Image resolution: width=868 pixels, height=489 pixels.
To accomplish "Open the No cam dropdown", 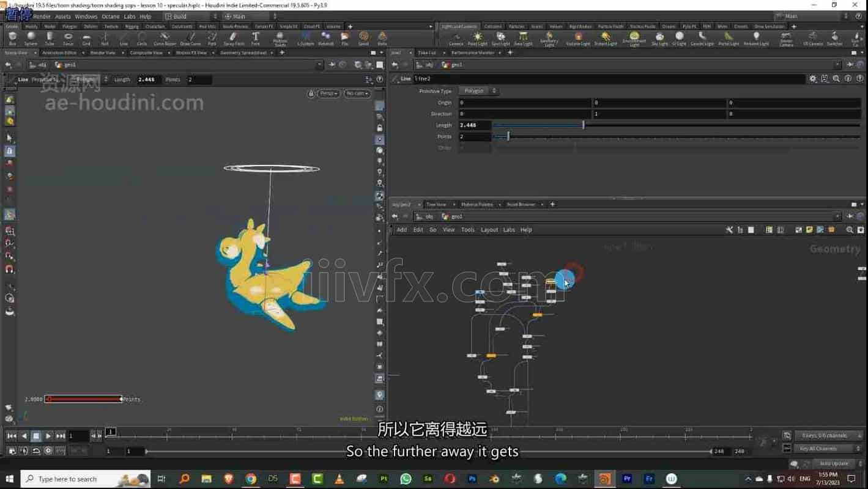I will coord(357,94).
